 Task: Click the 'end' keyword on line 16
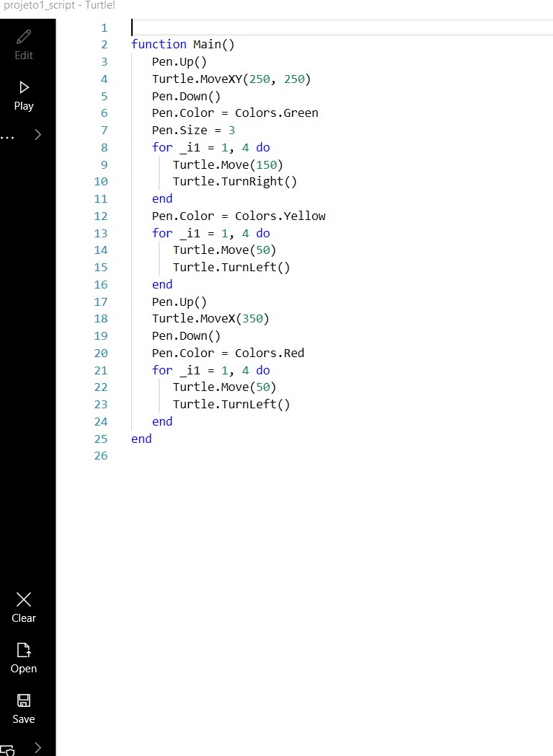(162, 284)
